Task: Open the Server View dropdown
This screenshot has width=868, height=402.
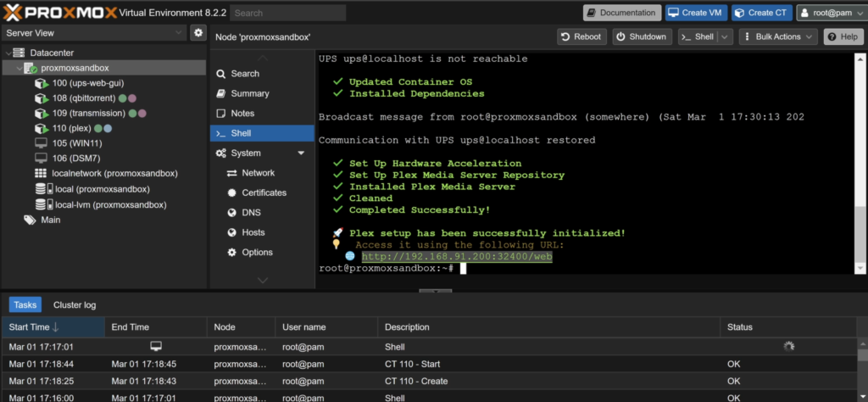Action: point(179,33)
